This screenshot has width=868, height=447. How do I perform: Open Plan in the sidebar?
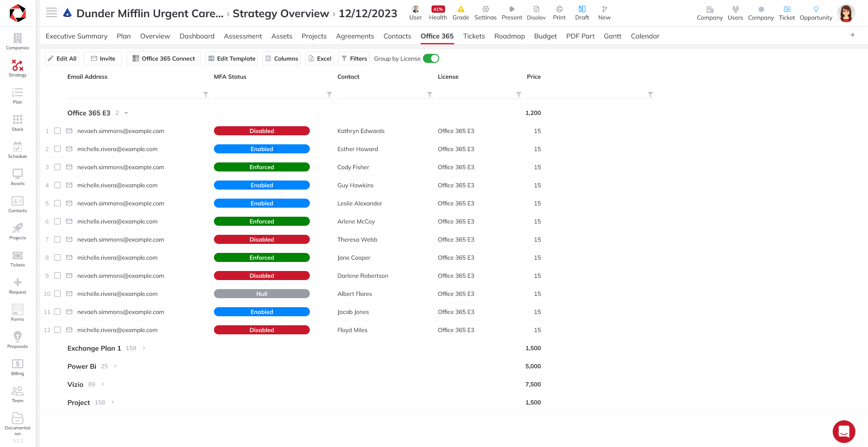(18, 95)
